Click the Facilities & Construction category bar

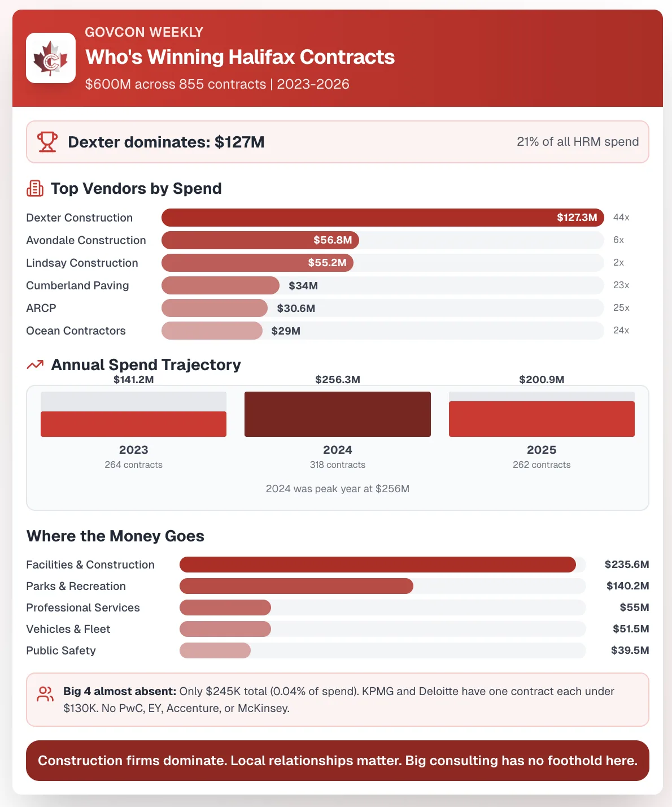(x=378, y=565)
